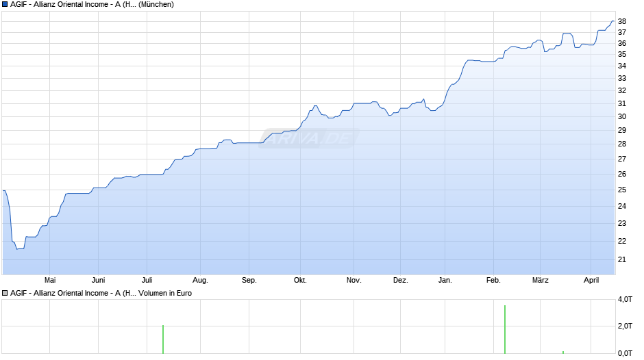644x360 pixels.
Task: Click the 'März' month label
Action: point(541,280)
